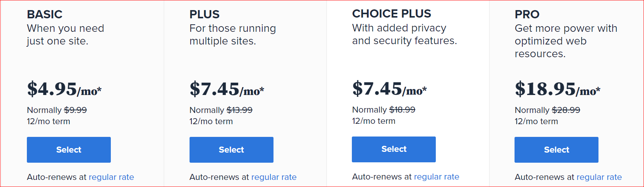Screen dimensions: 644x187
Task: Click the $18.95/mo price text
Action: point(557,89)
